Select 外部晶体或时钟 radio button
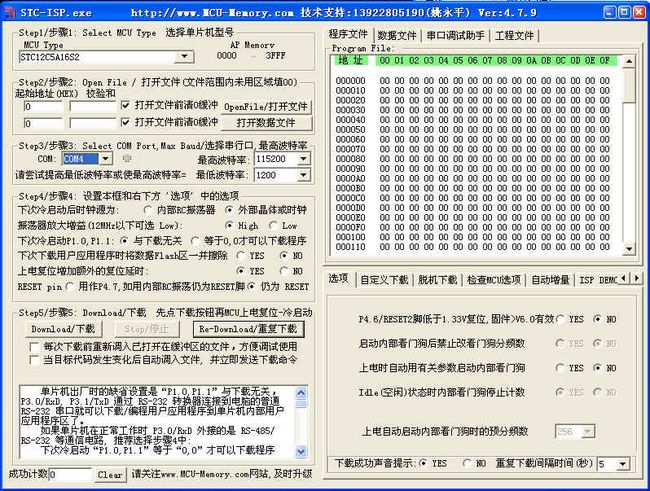 [229, 210]
